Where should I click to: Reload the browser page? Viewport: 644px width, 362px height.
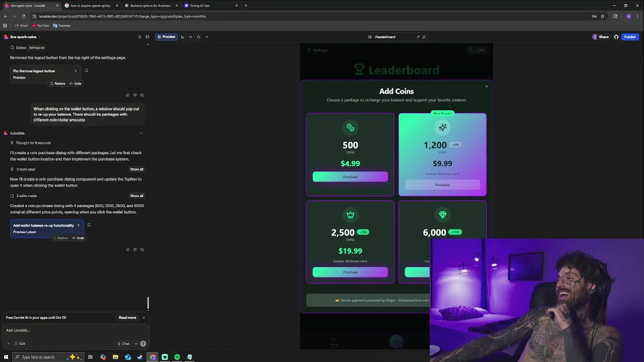(x=23, y=16)
